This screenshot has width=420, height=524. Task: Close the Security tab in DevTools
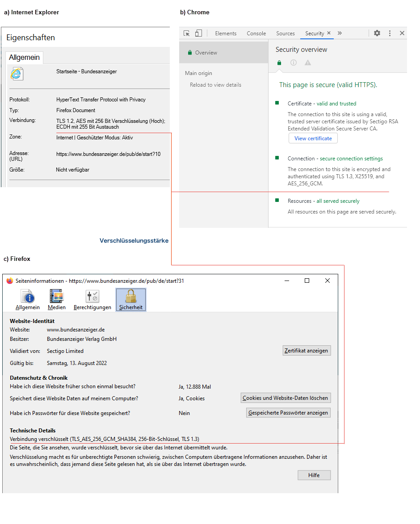pyautogui.click(x=329, y=33)
